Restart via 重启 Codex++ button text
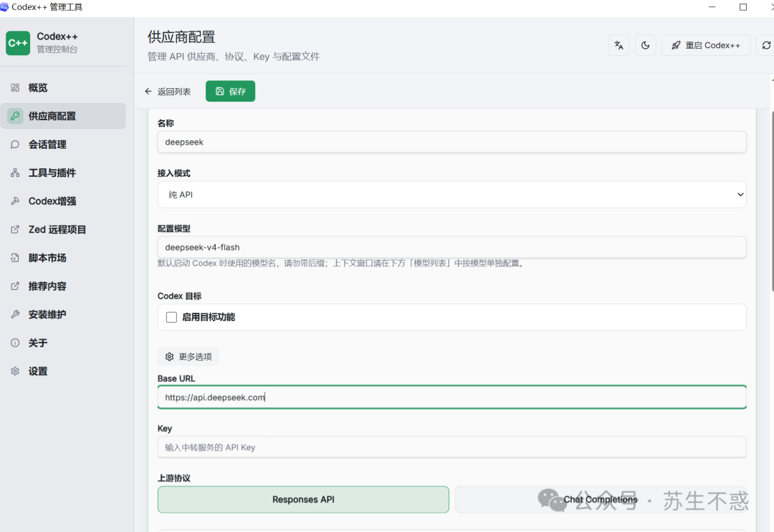 [713, 45]
